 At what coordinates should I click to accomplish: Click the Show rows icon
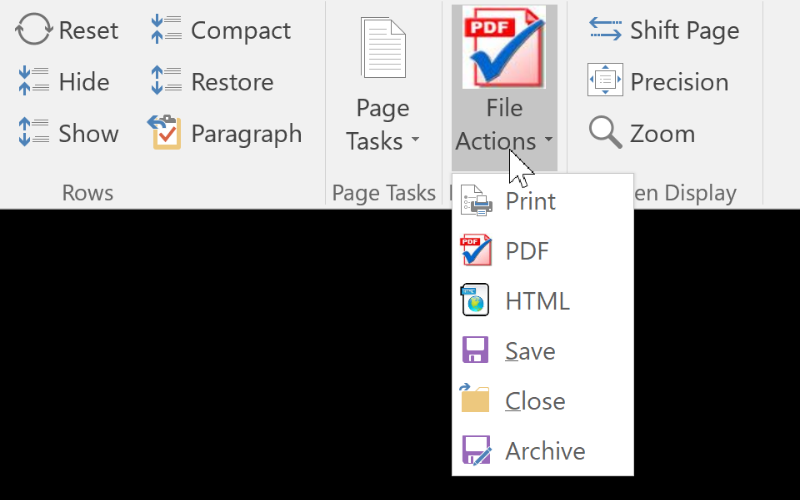coord(34,133)
